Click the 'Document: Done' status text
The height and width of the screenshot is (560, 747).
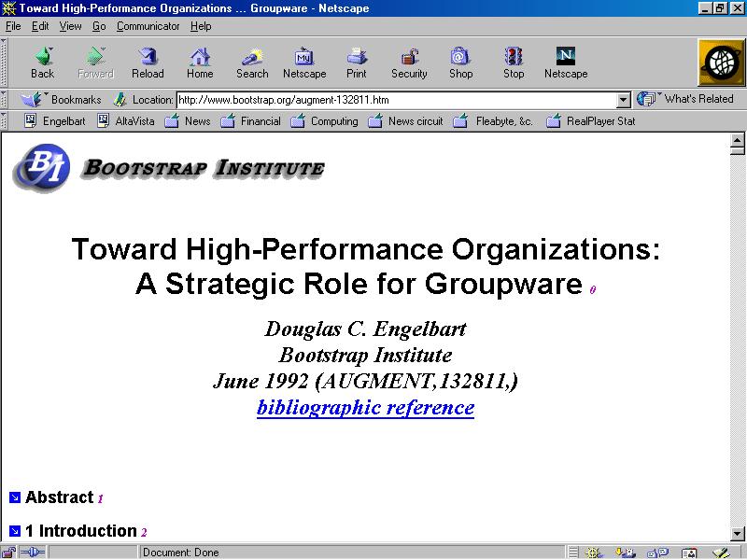(x=180, y=553)
